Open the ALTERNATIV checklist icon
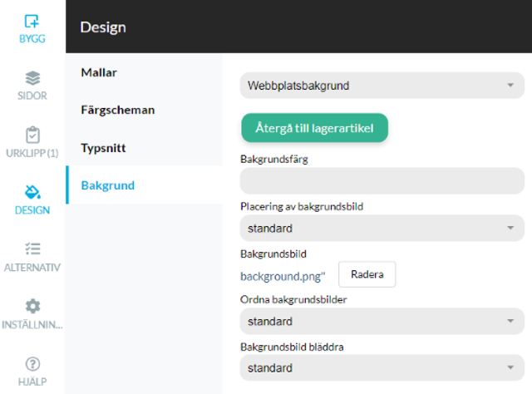Screen dimensions: 532x394 pos(32,249)
